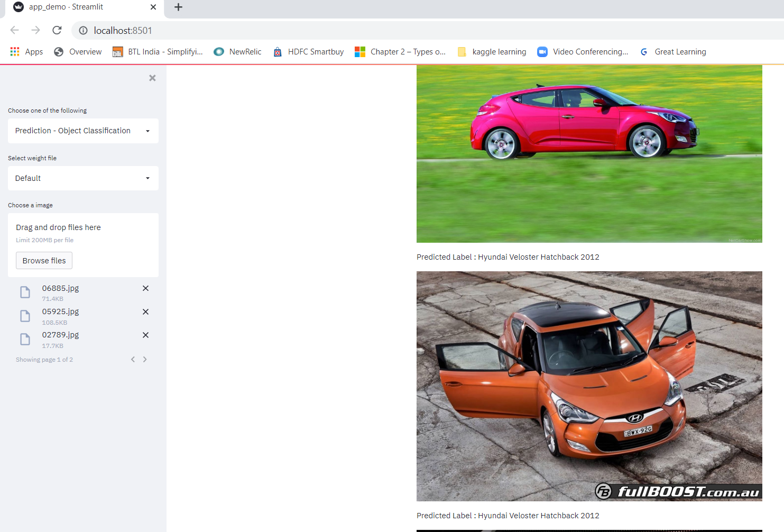Click the Browse files button
Viewport: 784px width, 532px height.
[x=44, y=260]
